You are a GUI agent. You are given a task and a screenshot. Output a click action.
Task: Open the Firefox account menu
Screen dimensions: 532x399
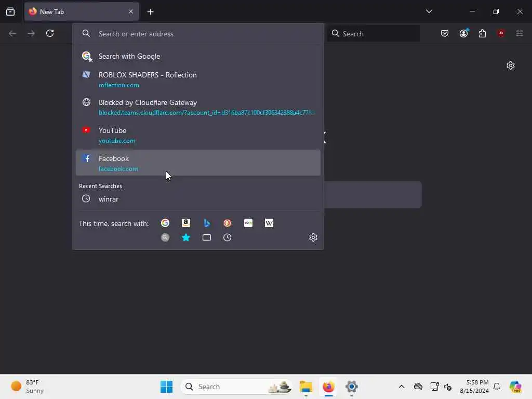pyautogui.click(x=463, y=33)
